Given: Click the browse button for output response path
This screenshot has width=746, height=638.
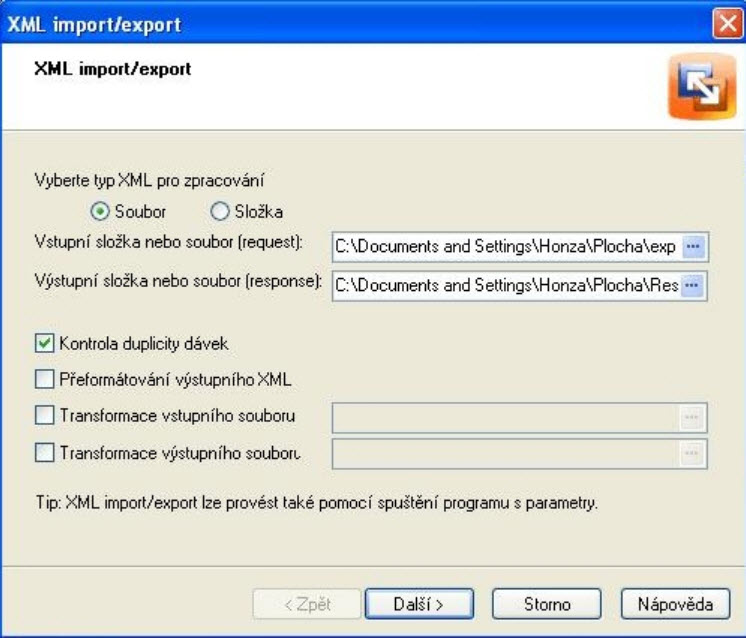Looking at the screenshot, I should 692,285.
